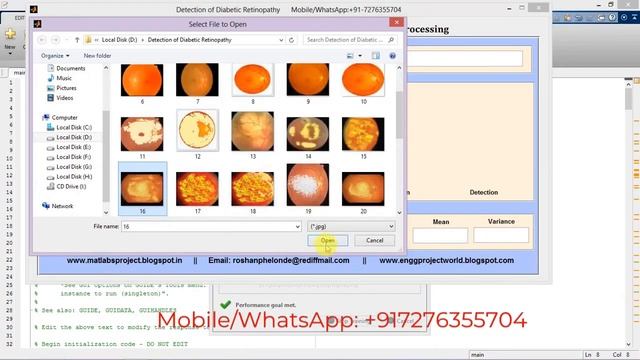Select Computer in navigation pane

[x=60, y=117]
